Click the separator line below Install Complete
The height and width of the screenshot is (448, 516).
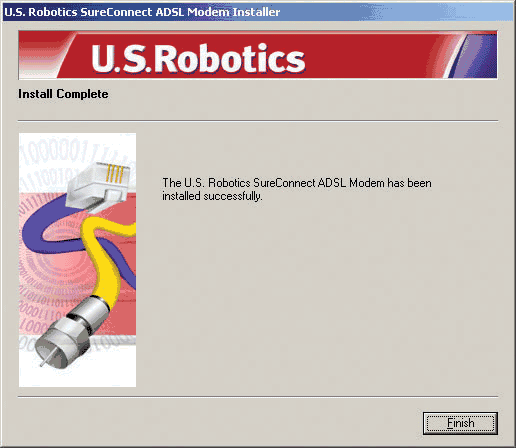click(x=258, y=121)
